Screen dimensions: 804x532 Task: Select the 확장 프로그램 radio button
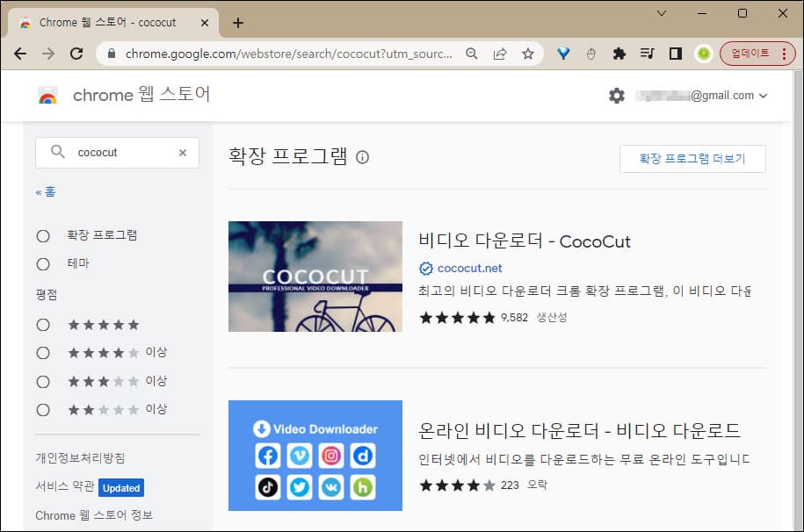[x=43, y=235]
